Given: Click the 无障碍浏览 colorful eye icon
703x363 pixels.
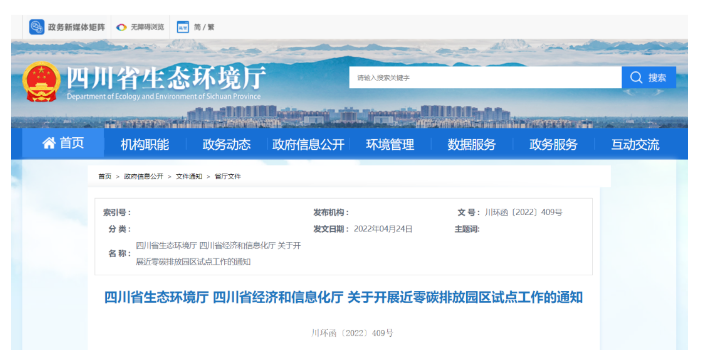Looking at the screenshot, I should pos(121,27).
